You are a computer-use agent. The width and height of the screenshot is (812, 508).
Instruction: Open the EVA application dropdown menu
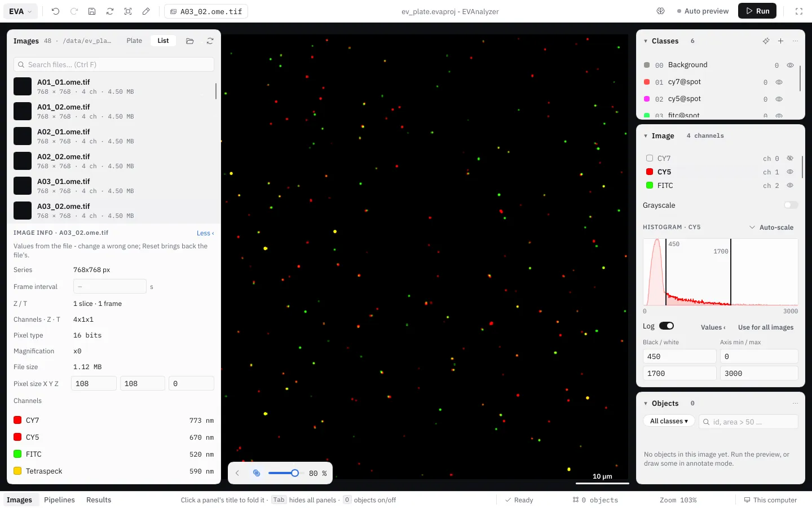click(21, 11)
